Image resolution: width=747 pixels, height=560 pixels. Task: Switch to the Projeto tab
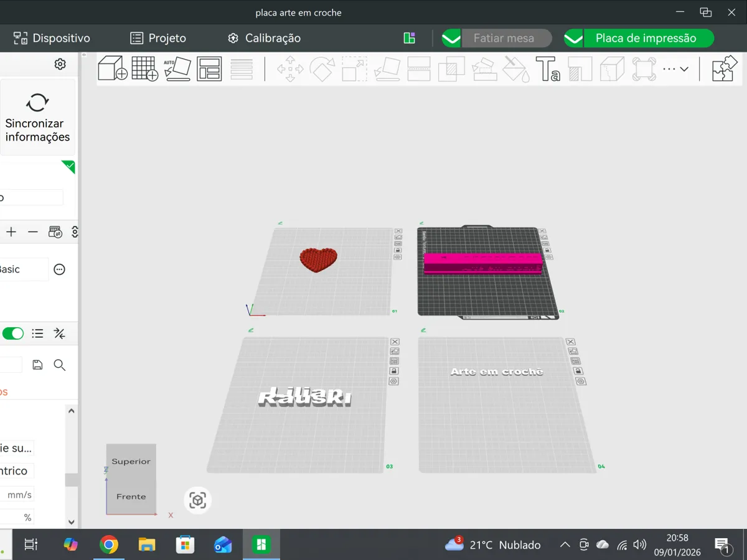(x=157, y=38)
